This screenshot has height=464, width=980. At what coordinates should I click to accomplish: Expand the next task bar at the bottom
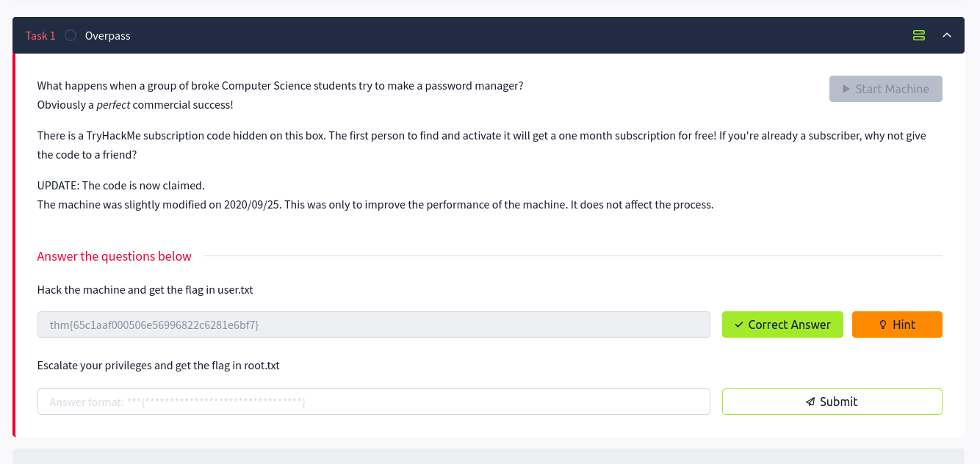click(x=488, y=456)
